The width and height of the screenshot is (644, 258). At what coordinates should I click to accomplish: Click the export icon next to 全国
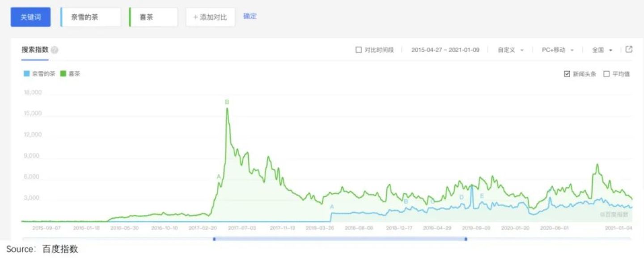629,50
